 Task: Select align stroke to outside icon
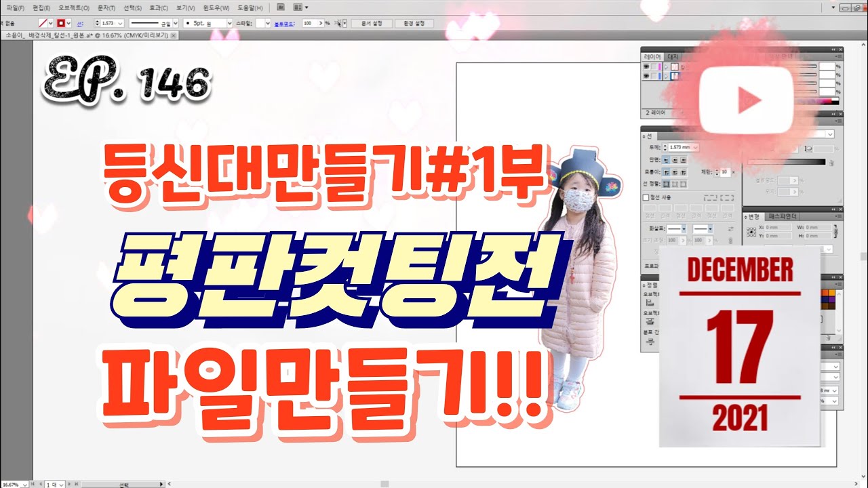tap(683, 184)
